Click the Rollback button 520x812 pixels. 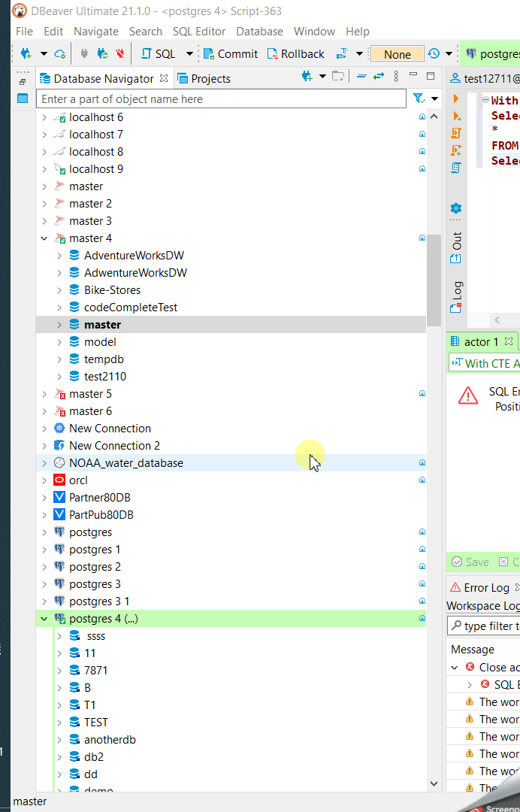click(295, 54)
